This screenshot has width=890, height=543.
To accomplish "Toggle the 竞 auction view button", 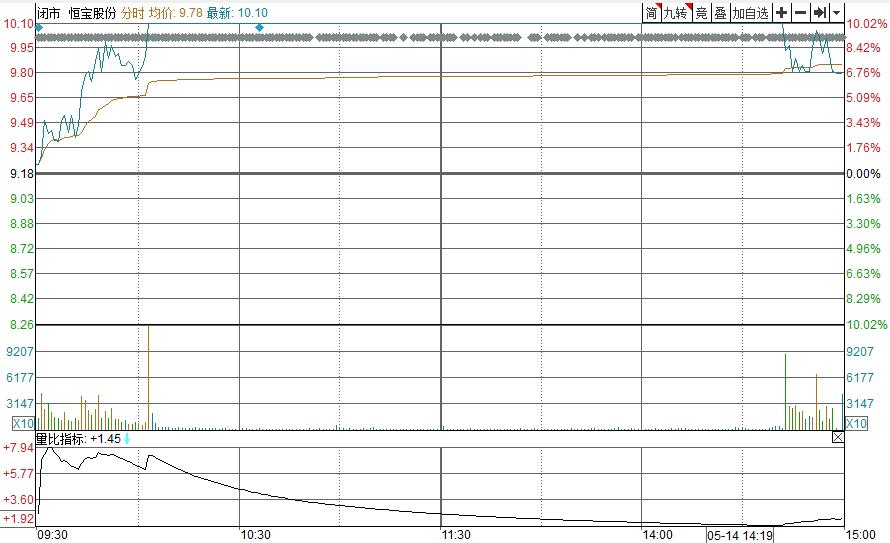I will click(702, 12).
